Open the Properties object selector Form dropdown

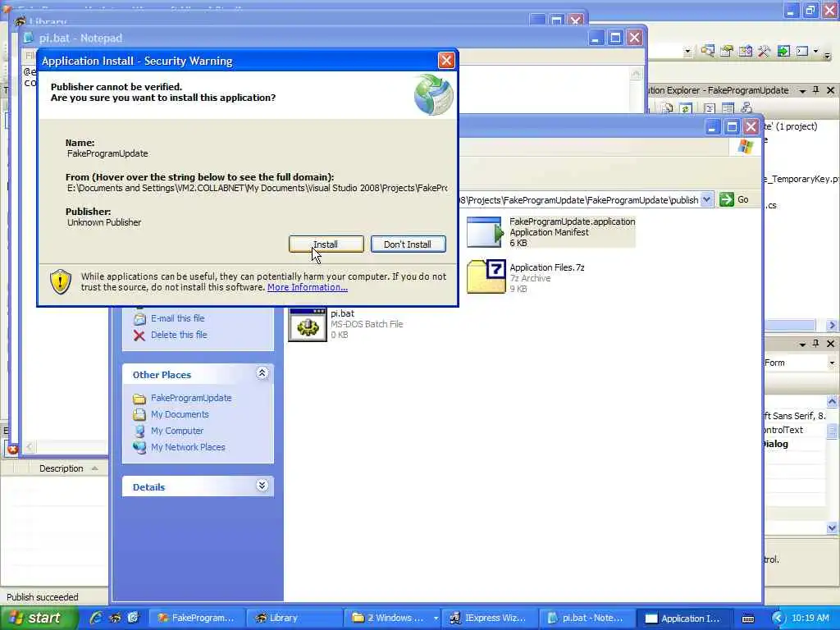(x=832, y=363)
